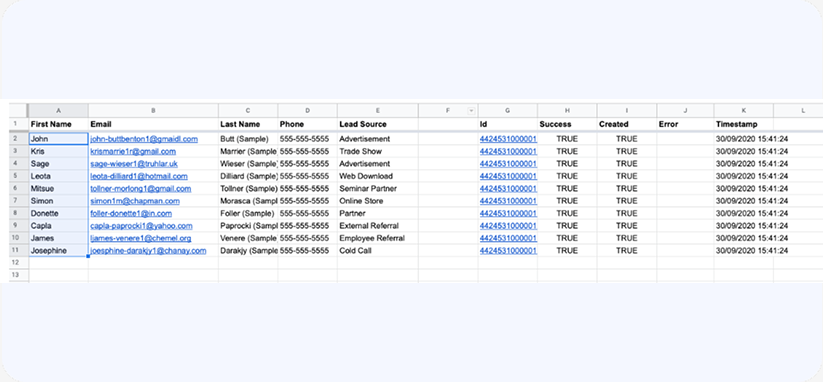Select the fill handle below Josephine's cell

click(x=88, y=257)
